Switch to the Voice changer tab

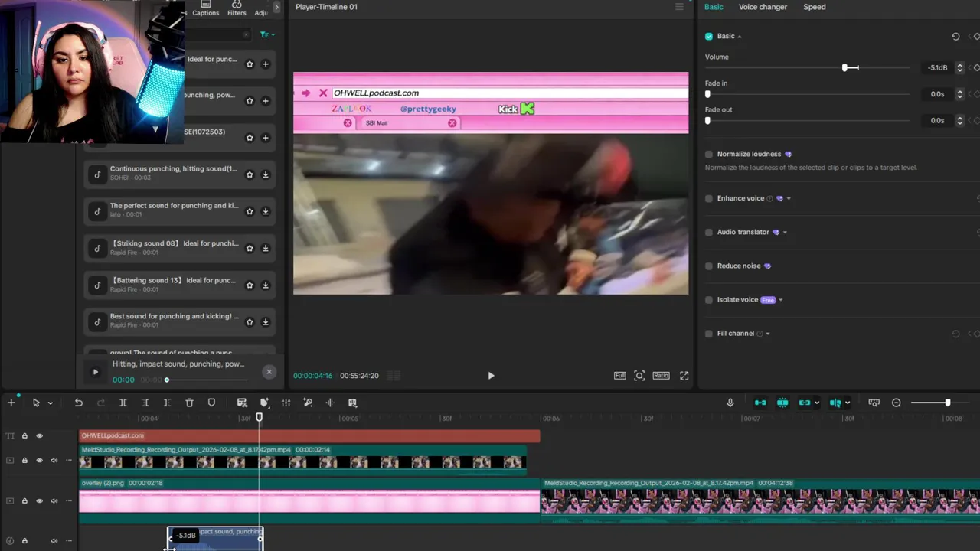763,7
